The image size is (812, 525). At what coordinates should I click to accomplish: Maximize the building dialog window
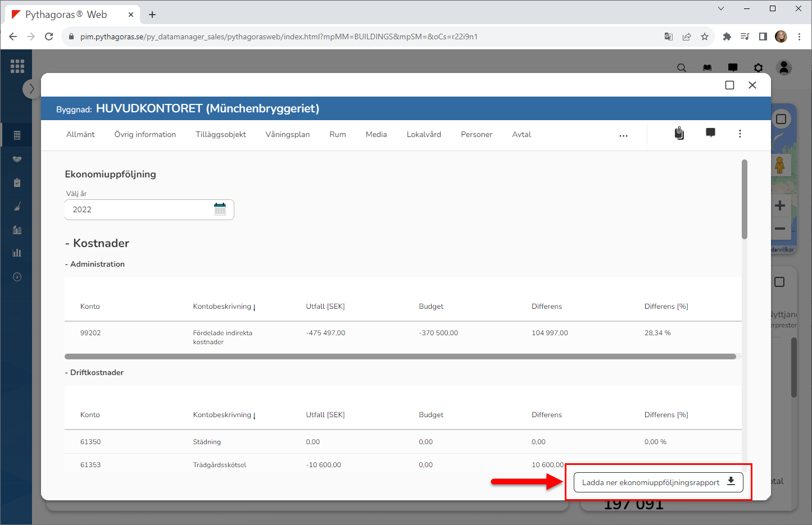pos(729,85)
